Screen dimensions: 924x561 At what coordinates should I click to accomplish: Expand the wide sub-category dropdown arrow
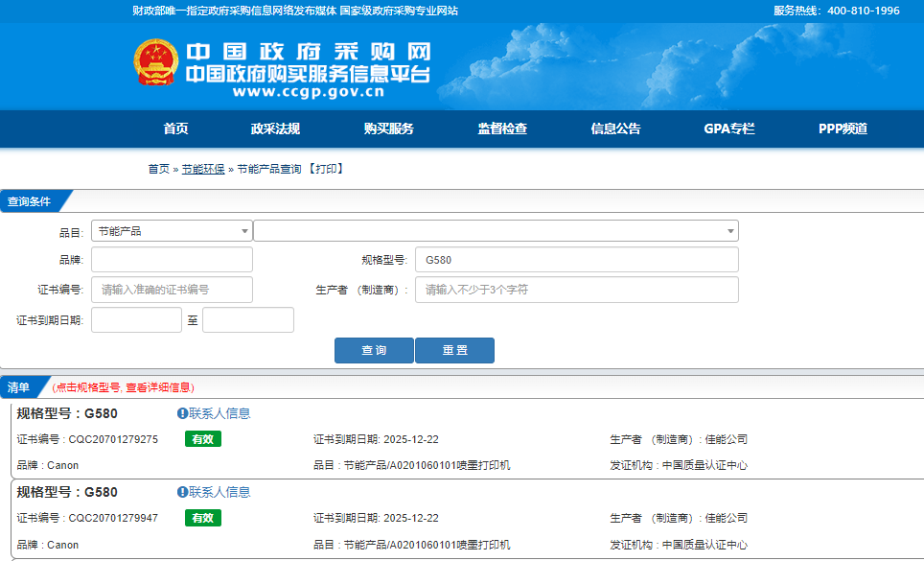tap(731, 231)
